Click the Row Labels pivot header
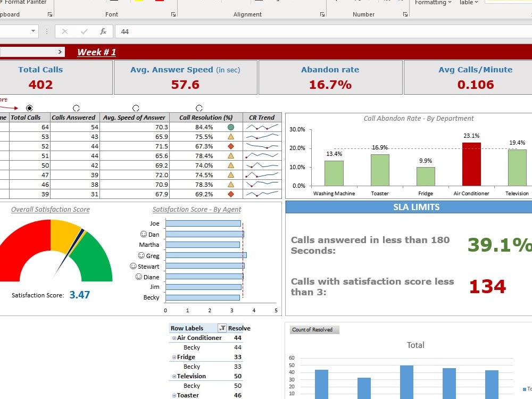 tap(187, 328)
